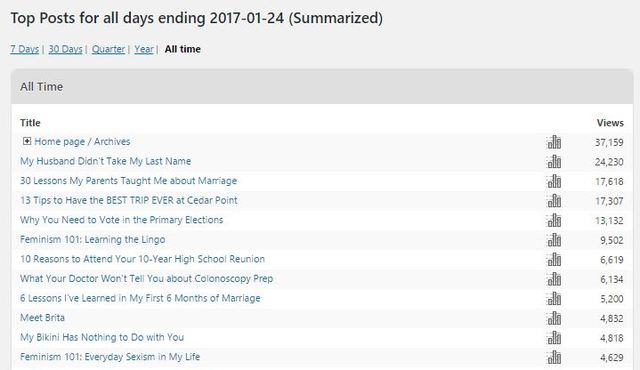This screenshot has height=370, width=640.
Task: Switch to the 30 Days period
Action: coord(65,49)
